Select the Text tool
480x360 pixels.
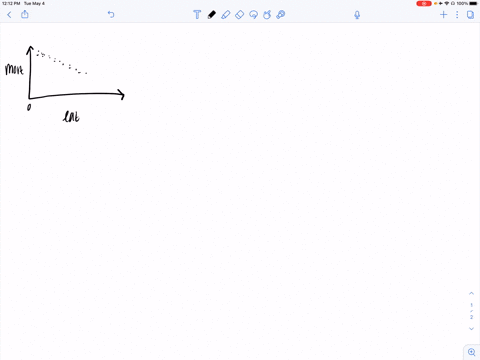197,15
